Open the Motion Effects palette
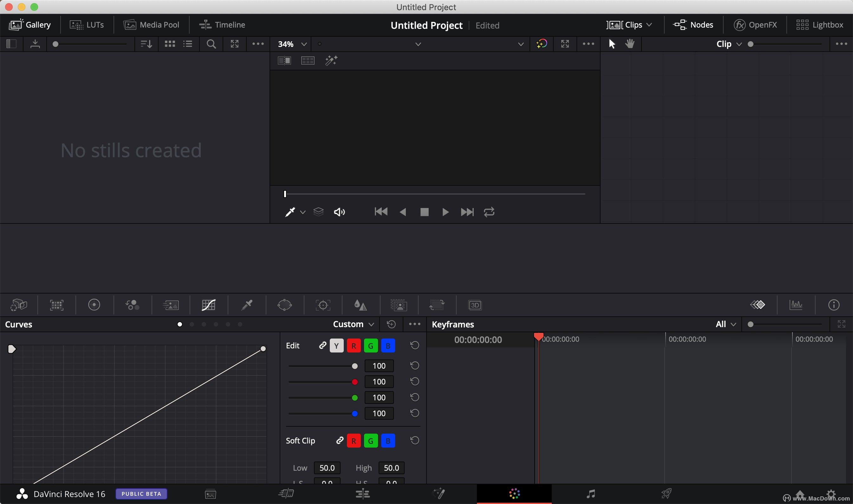Viewport: 853px width, 504px height. pos(171,305)
